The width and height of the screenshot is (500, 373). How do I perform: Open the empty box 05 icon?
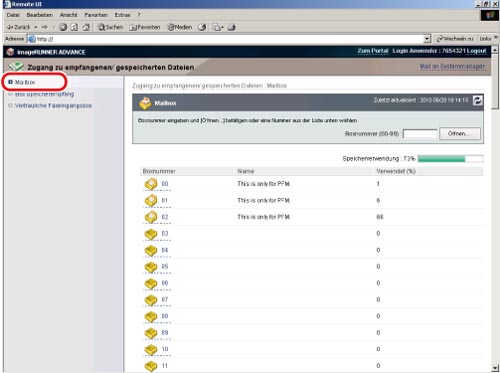(x=151, y=267)
